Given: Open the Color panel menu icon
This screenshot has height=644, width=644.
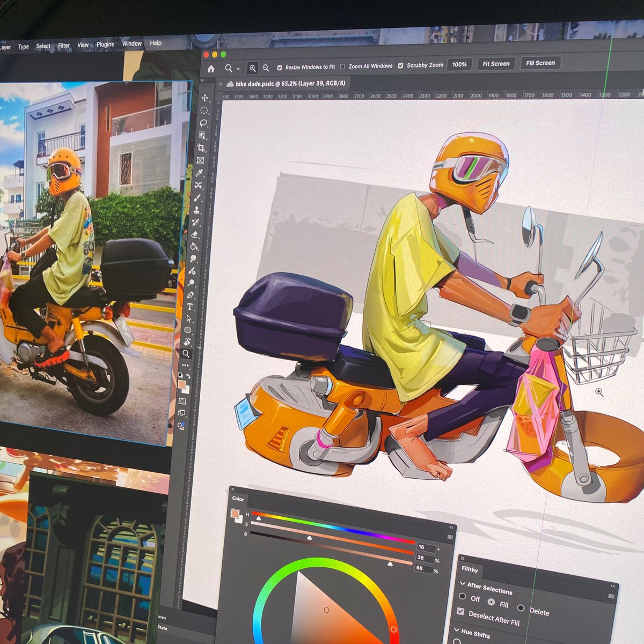Looking at the screenshot, I should click(x=450, y=537).
